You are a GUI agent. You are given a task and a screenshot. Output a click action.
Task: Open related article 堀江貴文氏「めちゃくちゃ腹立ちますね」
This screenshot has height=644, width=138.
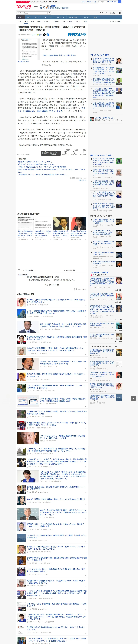pyautogui.click(x=36, y=164)
